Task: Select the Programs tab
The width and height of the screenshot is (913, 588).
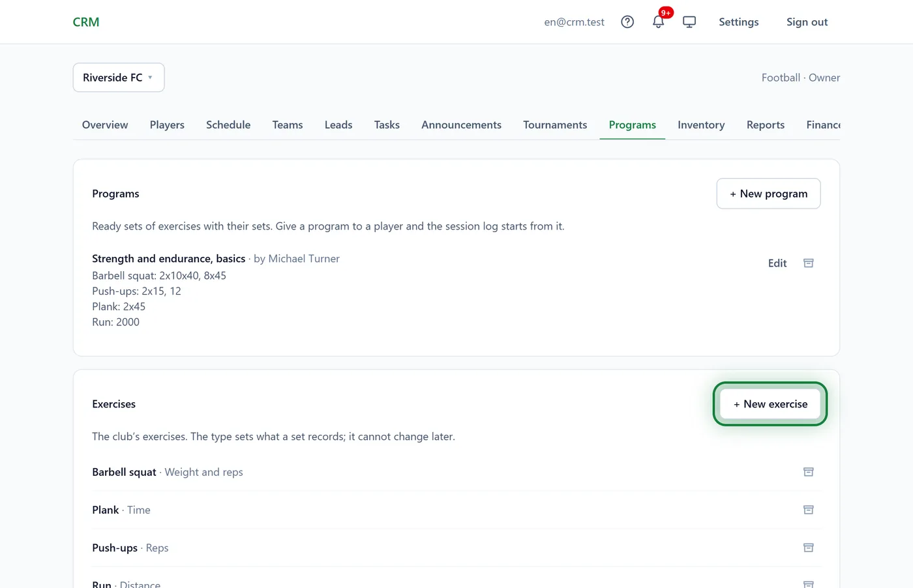Action: tap(633, 125)
